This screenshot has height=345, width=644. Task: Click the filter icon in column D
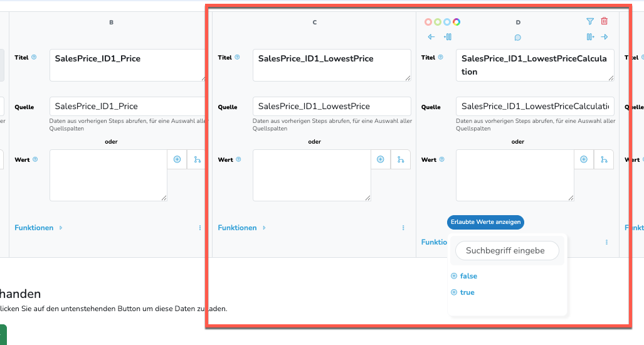[x=589, y=21]
